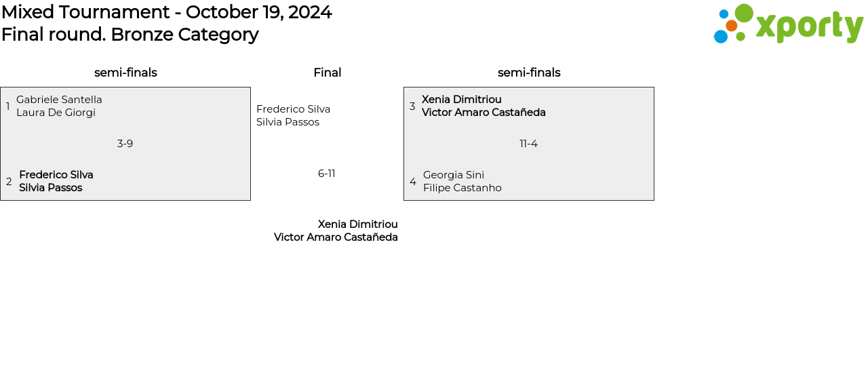Click seed number 1 in the bracket
Viewport: 868px width, 371px height.
[x=7, y=106]
